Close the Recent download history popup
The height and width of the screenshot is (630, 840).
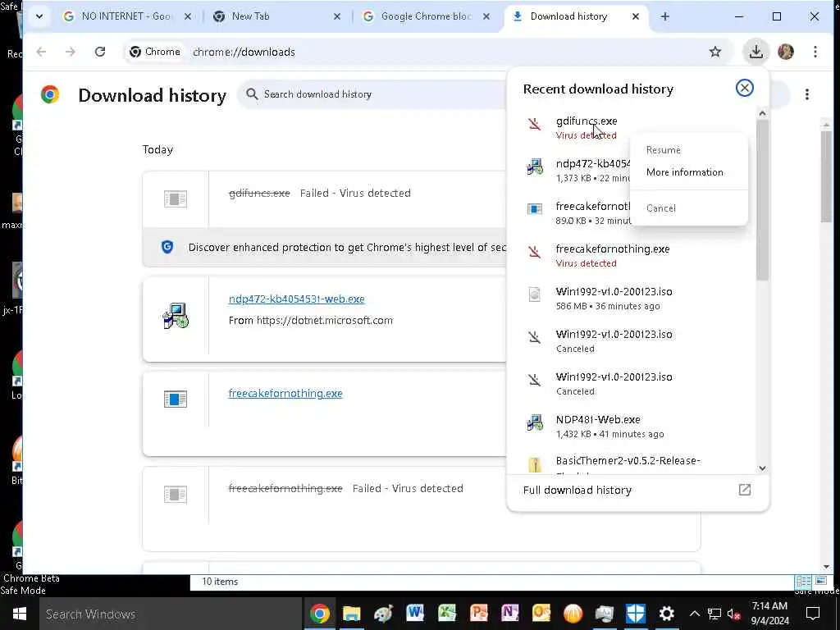(x=745, y=88)
